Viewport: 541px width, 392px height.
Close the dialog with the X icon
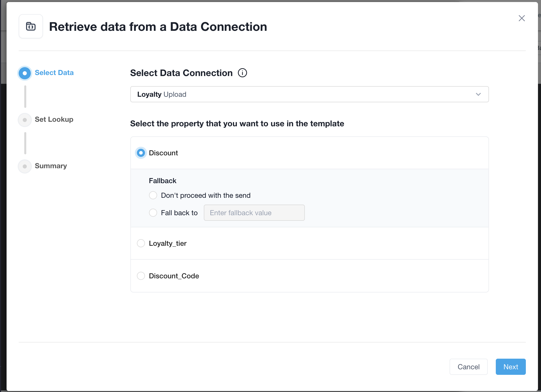(522, 18)
